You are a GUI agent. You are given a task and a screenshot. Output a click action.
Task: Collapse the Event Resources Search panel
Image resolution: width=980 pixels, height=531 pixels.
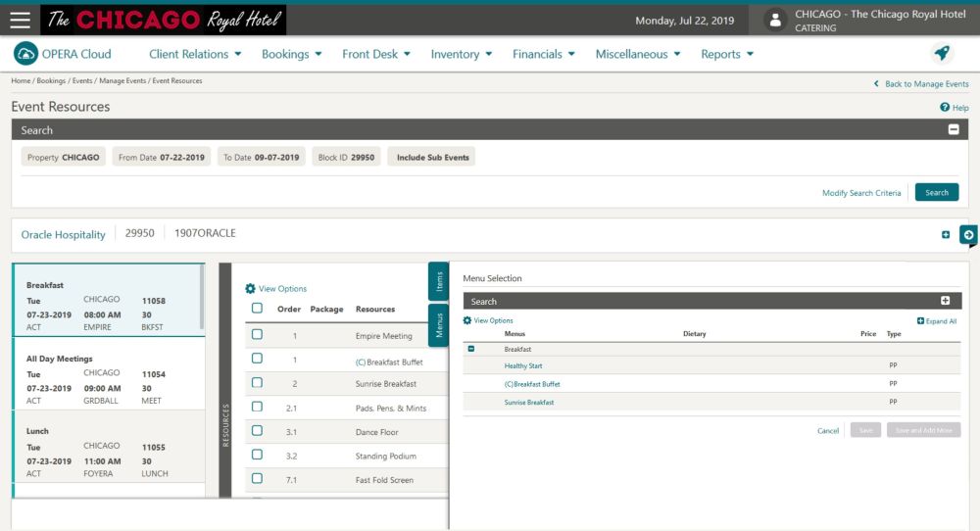click(954, 130)
